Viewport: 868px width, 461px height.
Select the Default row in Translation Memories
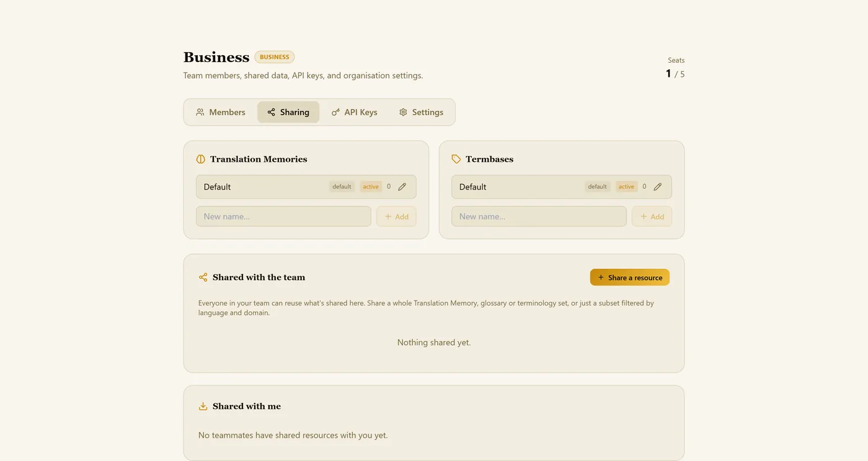pos(306,187)
